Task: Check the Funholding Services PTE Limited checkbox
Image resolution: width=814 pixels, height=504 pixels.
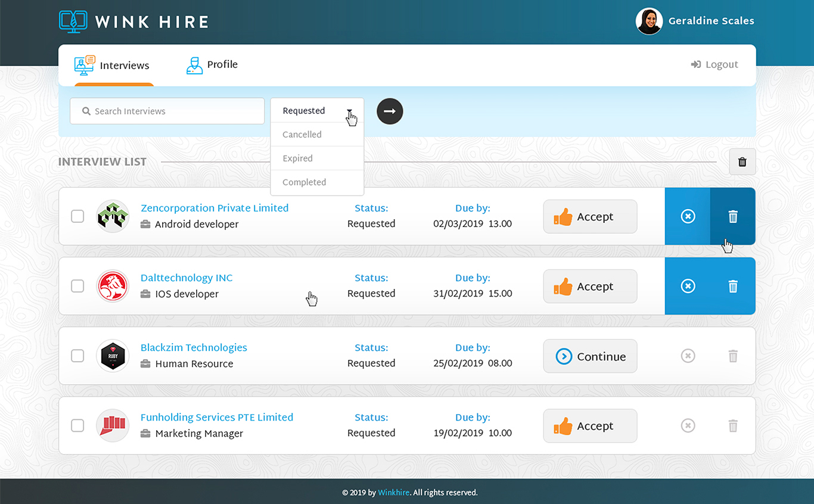Action: tap(77, 425)
